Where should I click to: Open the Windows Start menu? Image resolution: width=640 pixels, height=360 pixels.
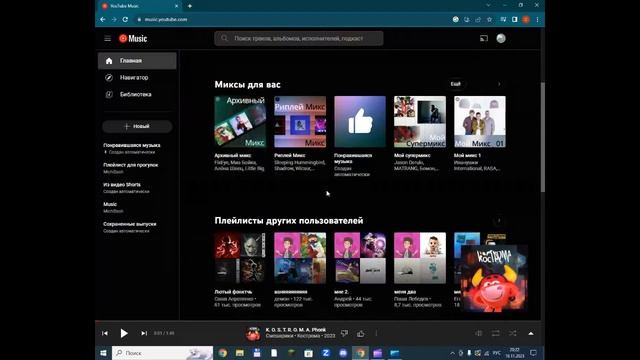(x=103, y=353)
